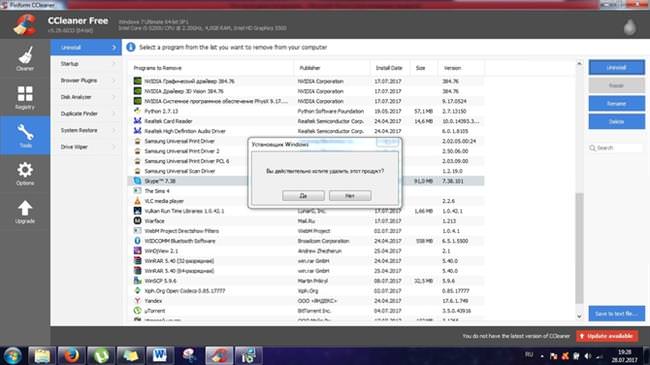
Task: Select WinDjView 2.1 row
Action: [306, 251]
